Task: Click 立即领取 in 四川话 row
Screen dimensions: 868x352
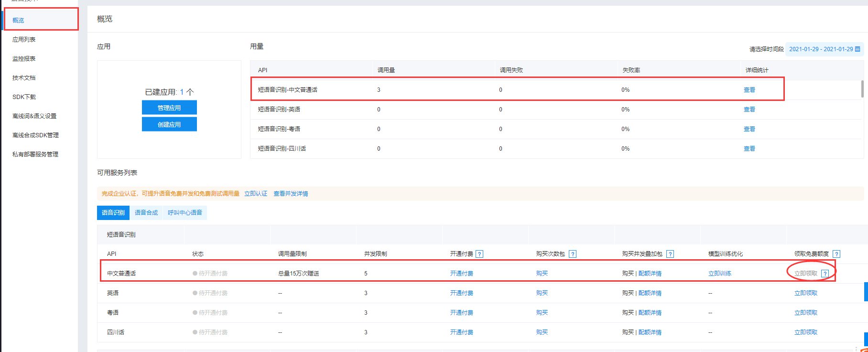Action: pyautogui.click(x=806, y=332)
